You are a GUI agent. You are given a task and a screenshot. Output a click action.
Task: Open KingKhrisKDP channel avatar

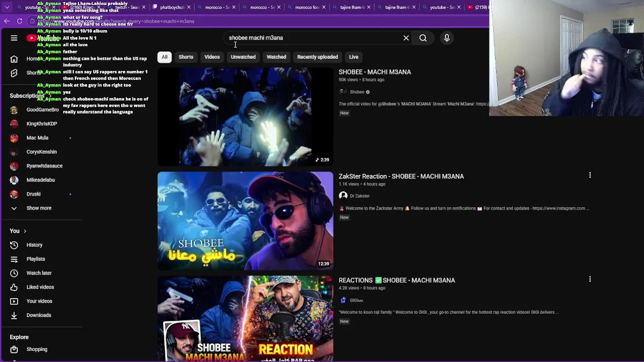14,124
